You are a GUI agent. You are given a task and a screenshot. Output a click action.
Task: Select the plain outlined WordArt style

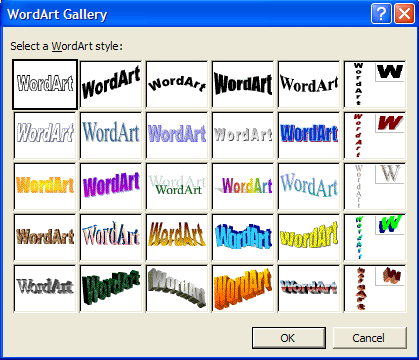tap(45, 84)
